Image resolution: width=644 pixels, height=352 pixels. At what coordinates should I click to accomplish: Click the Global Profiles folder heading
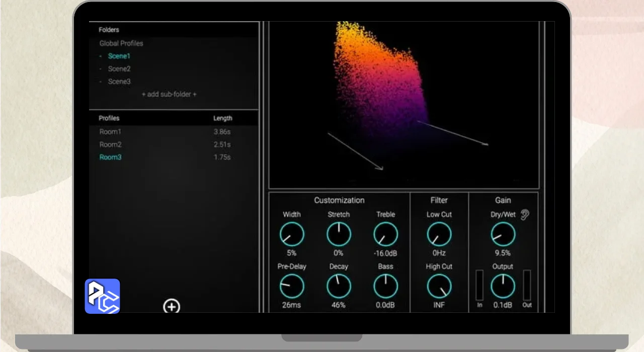(121, 43)
